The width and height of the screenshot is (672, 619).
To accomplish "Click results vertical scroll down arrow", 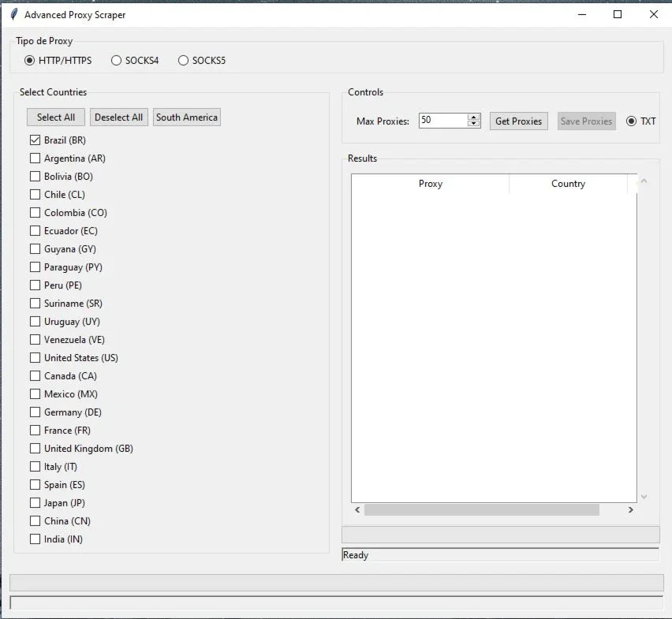I will coord(644,497).
